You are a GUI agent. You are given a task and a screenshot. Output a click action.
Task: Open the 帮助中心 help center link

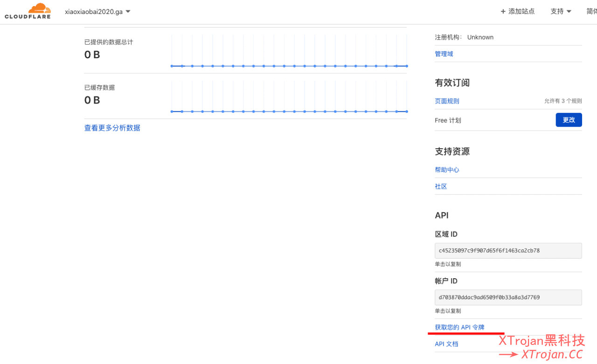click(447, 170)
